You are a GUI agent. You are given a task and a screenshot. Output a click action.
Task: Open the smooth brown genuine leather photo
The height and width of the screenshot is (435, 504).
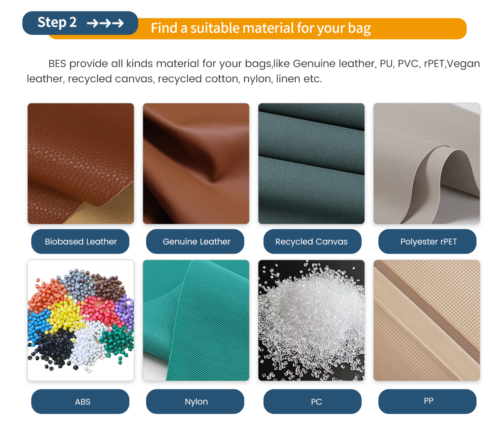[x=196, y=164]
